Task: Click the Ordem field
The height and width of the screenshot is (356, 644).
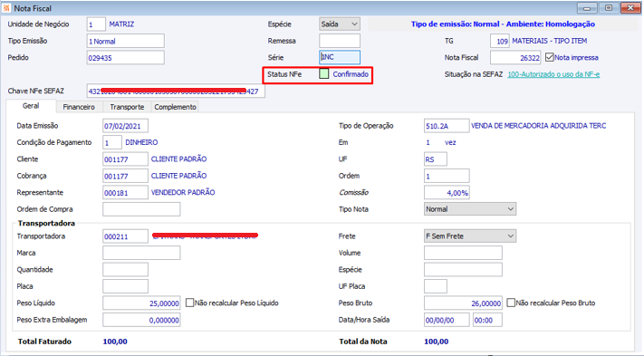Action: click(x=447, y=176)
